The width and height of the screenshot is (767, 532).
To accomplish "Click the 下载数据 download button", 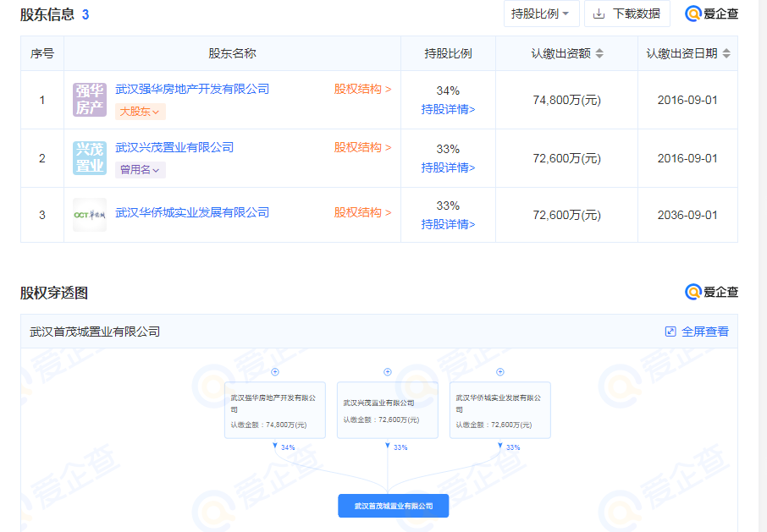I will (626, 14).
